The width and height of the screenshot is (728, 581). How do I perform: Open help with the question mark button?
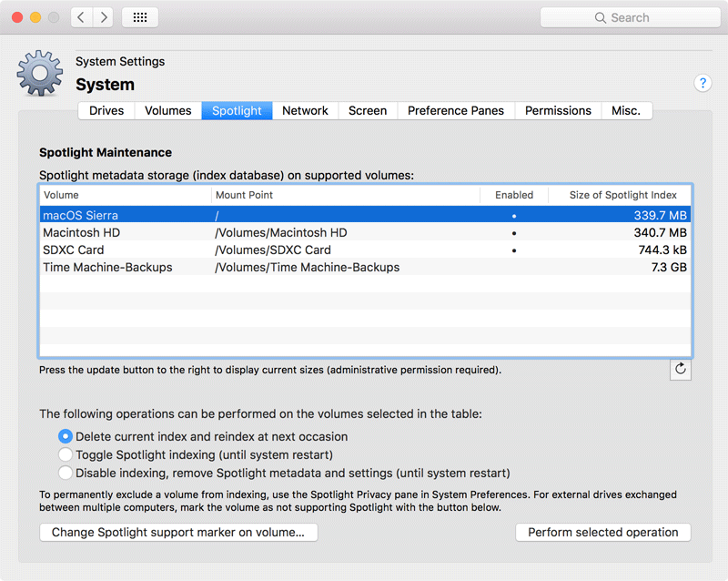[x=703, y=83]
